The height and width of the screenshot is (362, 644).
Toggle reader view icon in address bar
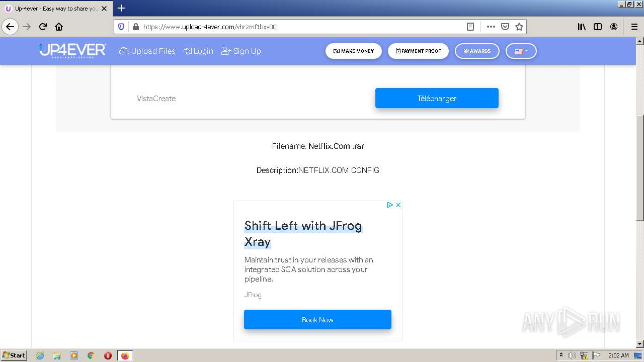[x=470, y=27]
